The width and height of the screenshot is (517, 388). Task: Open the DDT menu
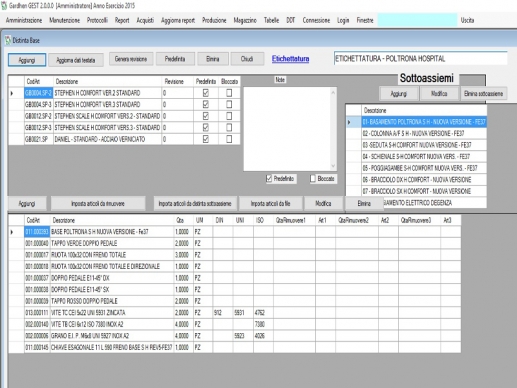coord(291,20)
